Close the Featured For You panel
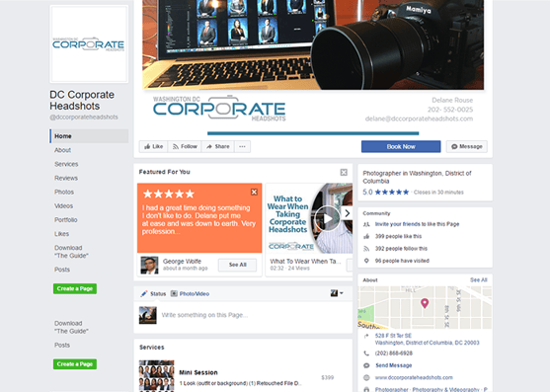Viewport: 550px width, 392px height. [344, 172]
